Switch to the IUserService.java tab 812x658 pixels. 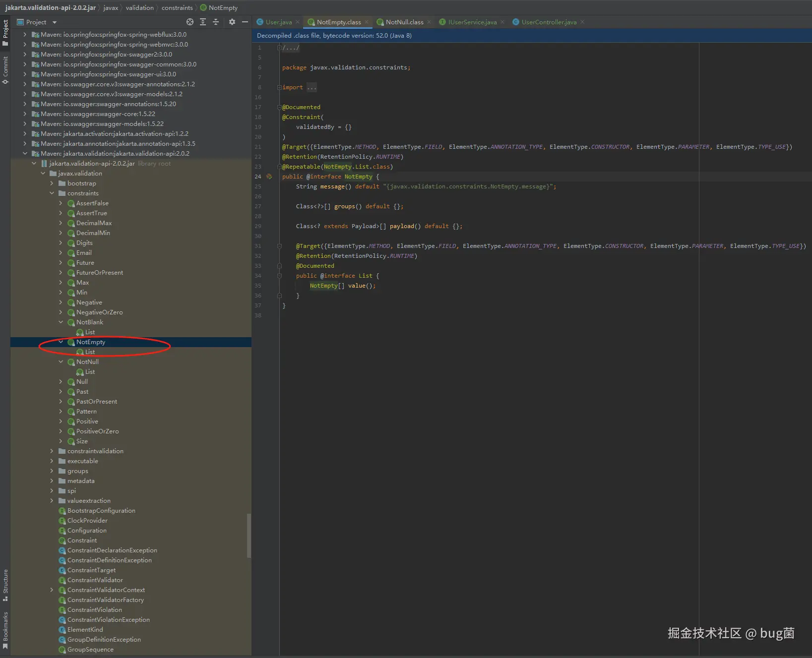(x=472, y=22)
